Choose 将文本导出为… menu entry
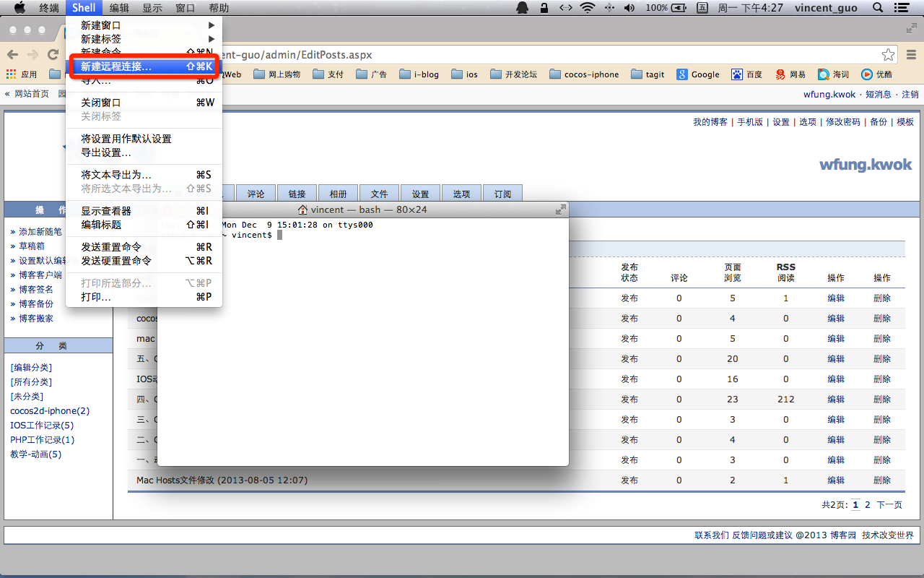924x578 pixels. click(x=144, y=175)
